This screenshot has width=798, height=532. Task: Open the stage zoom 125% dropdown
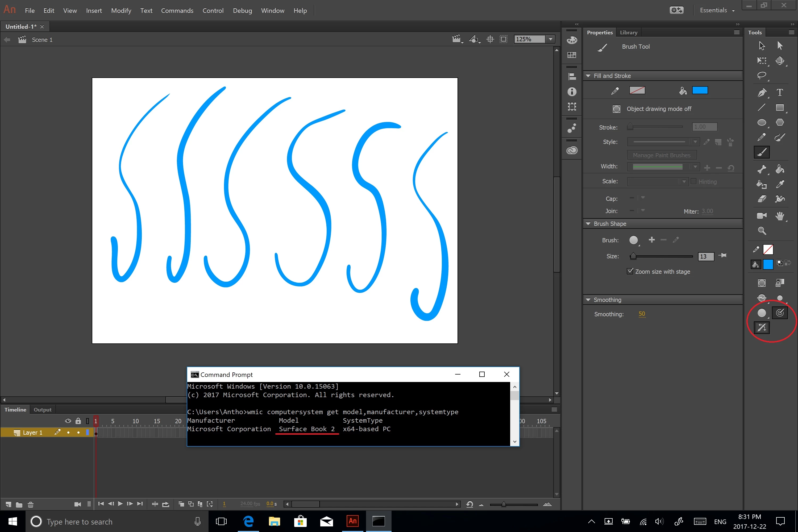(550, 39)
